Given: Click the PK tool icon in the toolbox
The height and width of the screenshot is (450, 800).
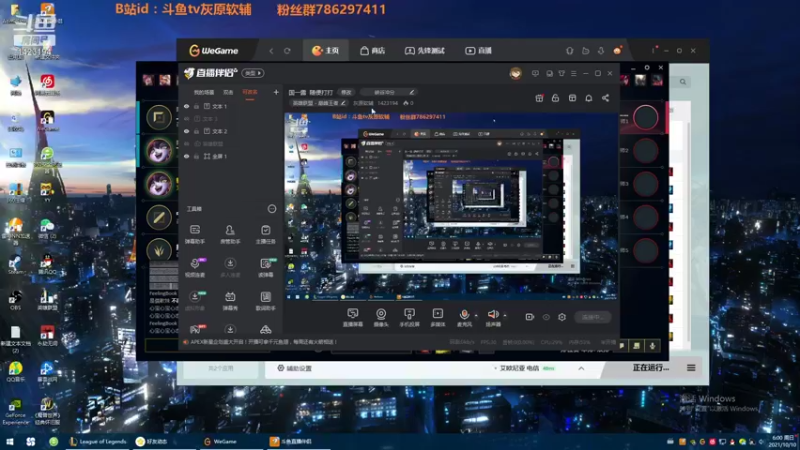Looking at the screenshot, I should tap(195, 329).
